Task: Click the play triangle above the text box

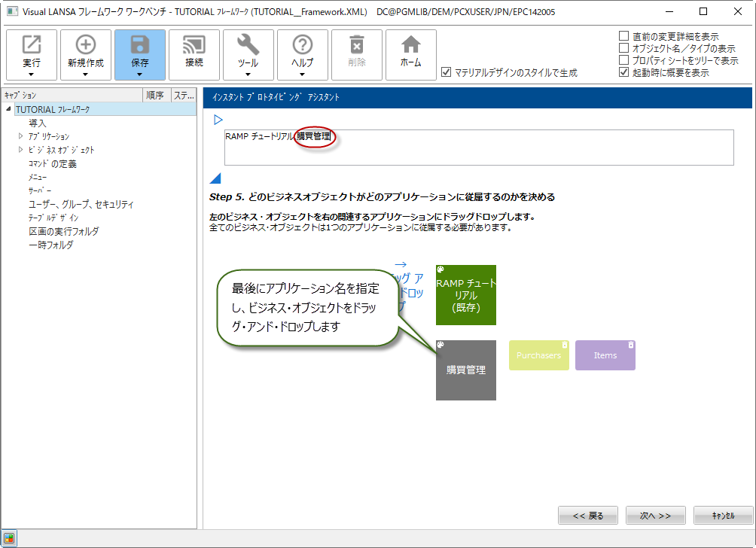Action: (218, 120)
